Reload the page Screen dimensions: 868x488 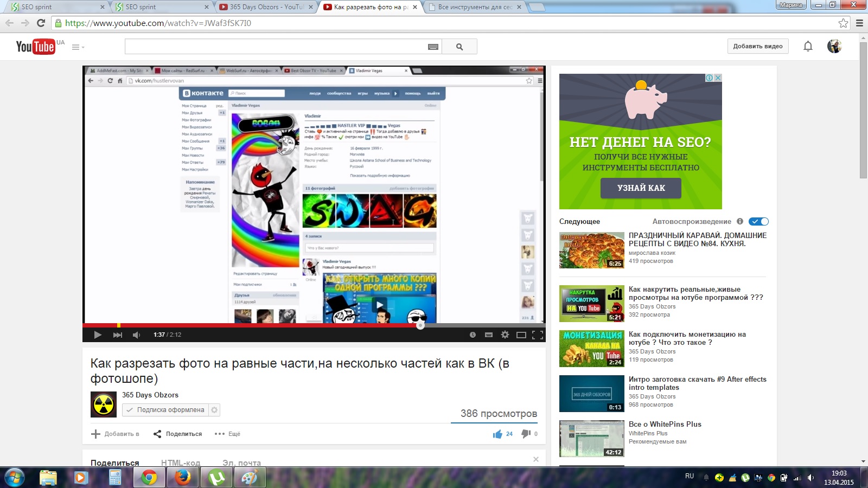(x=41, y=23)
